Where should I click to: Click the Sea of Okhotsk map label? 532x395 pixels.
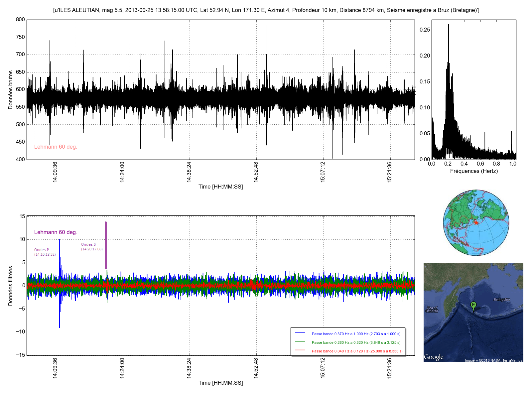click(x=432, y=309)
